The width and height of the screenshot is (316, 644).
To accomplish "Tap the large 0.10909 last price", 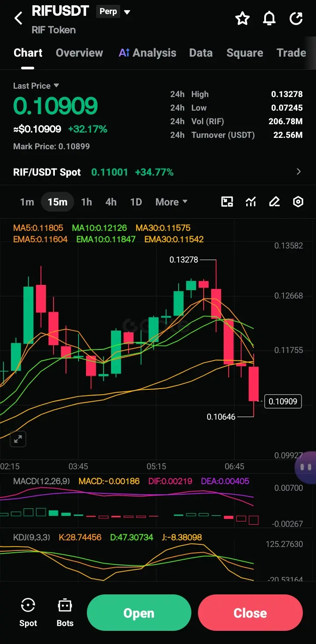I will tap(55, 106).
